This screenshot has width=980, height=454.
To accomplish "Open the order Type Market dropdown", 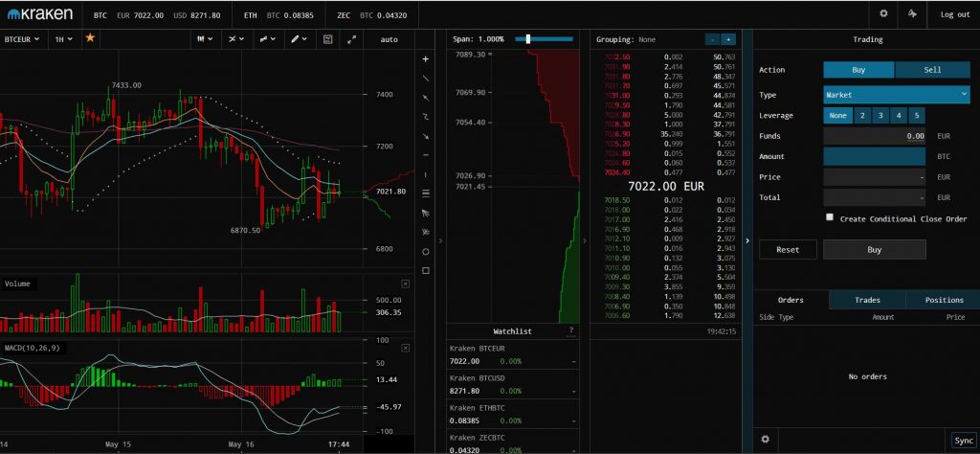I will coord(897,95).
